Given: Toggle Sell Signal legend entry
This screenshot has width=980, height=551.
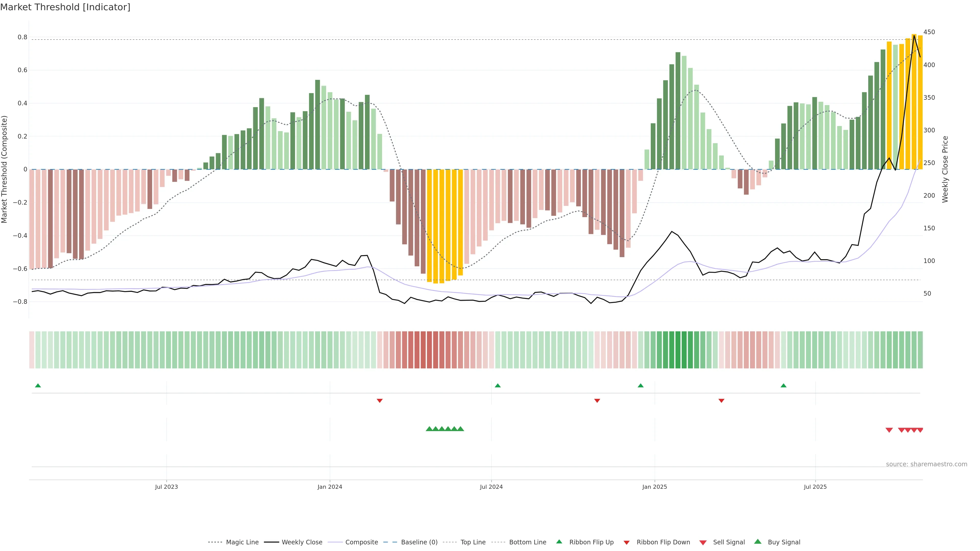Looking at the screenshot, I should pos(729,542).
